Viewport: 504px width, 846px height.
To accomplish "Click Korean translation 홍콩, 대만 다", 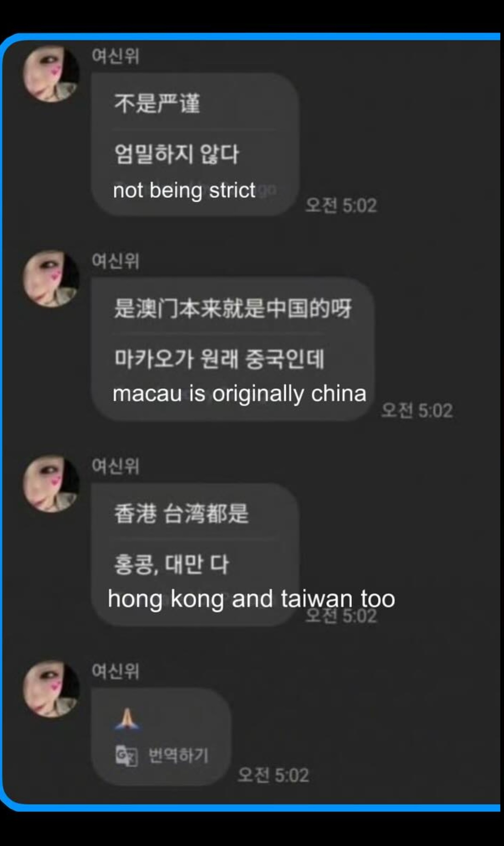I will (171, 564).
